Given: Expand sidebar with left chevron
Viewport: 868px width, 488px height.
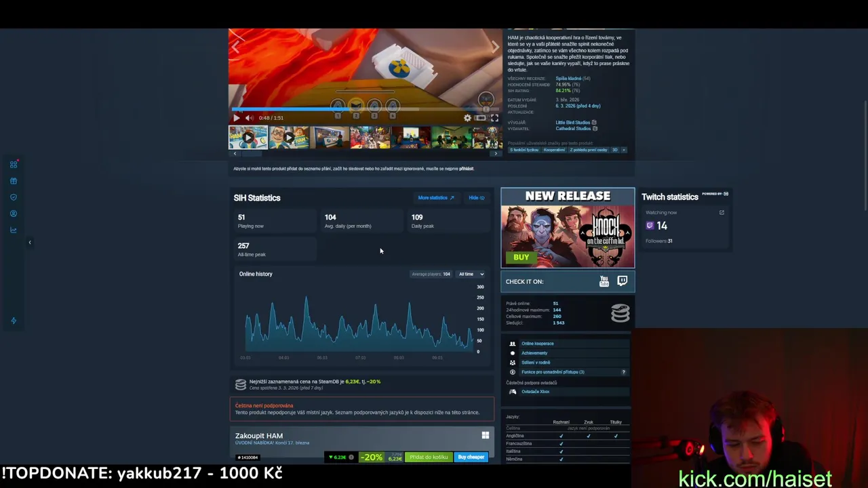Looking at the screenshot, I should tap(29, 242).
